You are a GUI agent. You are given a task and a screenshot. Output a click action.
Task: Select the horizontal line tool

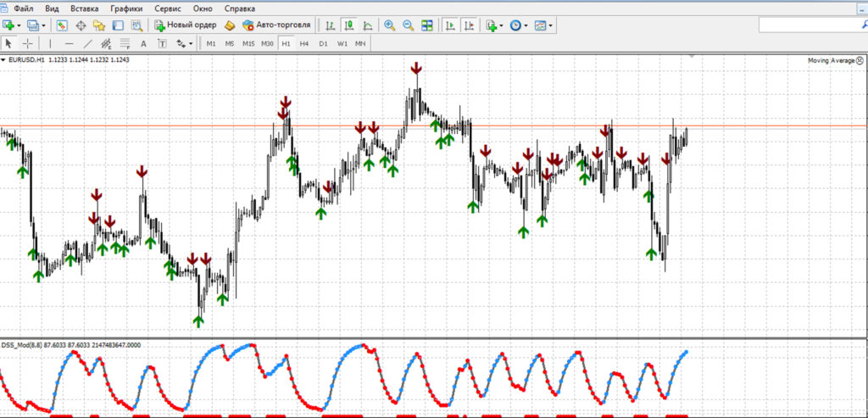(69, 43)
